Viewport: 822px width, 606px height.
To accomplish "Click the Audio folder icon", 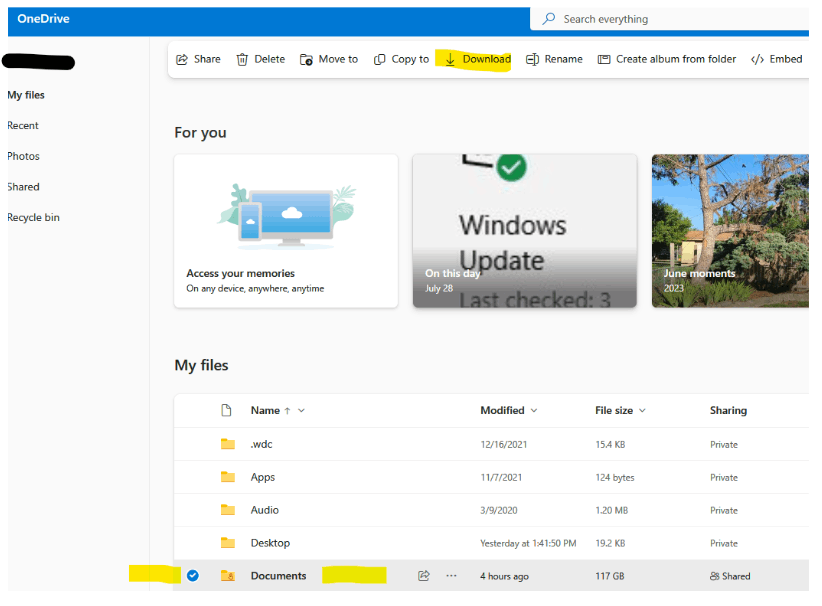I will (x=228, y=510).
